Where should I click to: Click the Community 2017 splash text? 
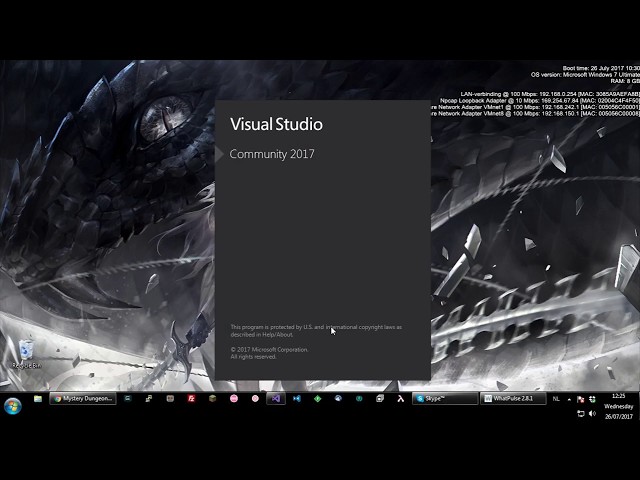[x=272, y=154]
